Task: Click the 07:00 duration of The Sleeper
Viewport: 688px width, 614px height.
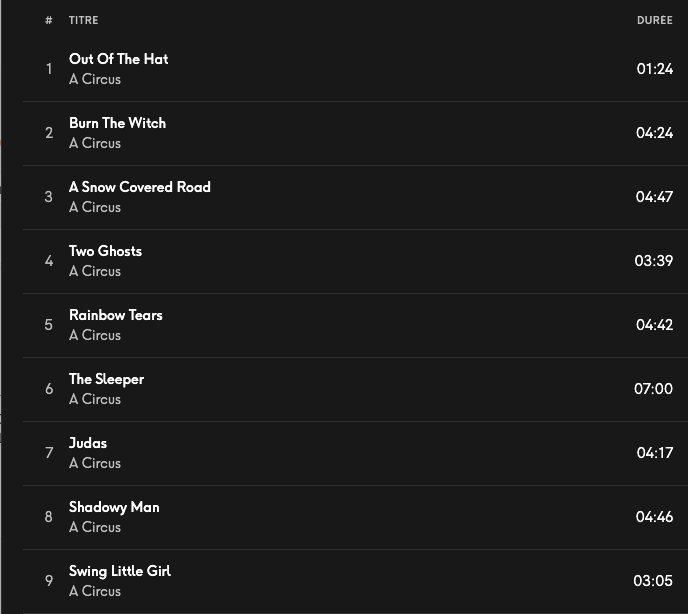Action: coord(653,389)
